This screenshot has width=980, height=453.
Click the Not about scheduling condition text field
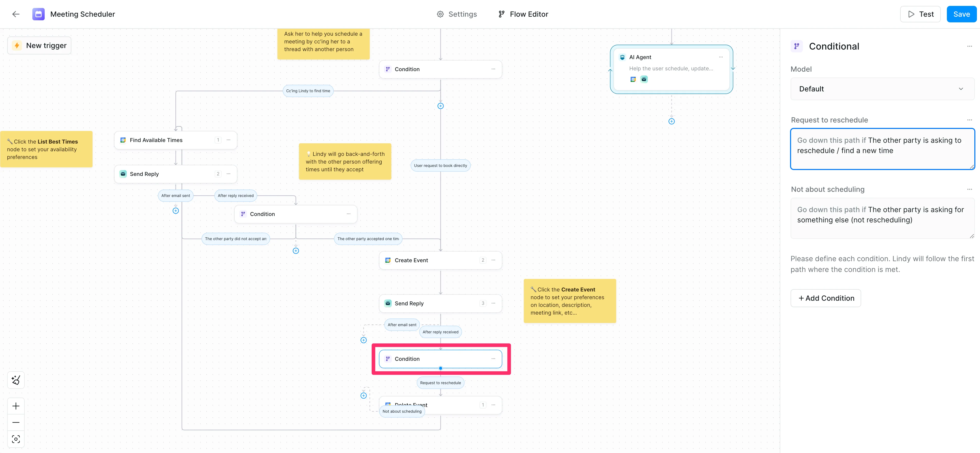[x=882, y=218]
